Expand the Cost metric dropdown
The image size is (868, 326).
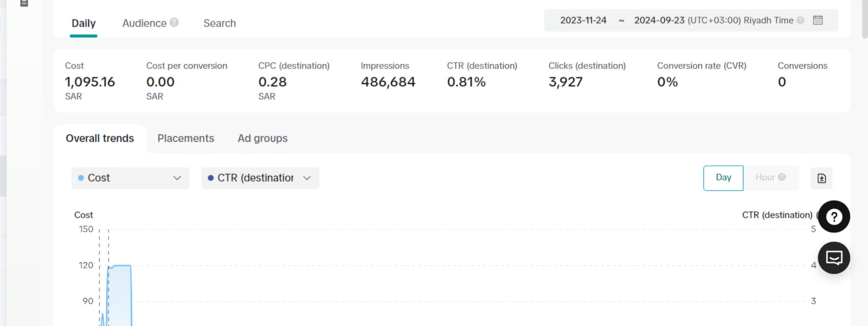pyautogui.click(x=130, y=178)
